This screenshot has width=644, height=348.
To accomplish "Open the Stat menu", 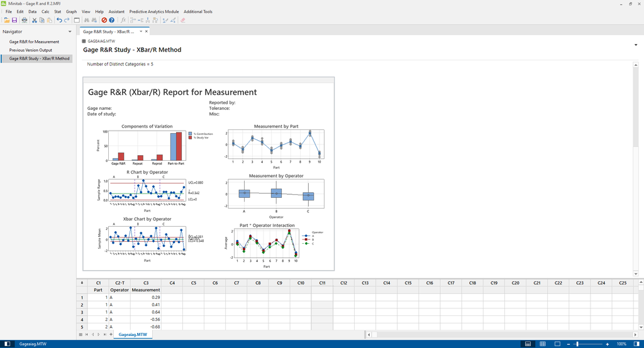I will click(58, 11).
